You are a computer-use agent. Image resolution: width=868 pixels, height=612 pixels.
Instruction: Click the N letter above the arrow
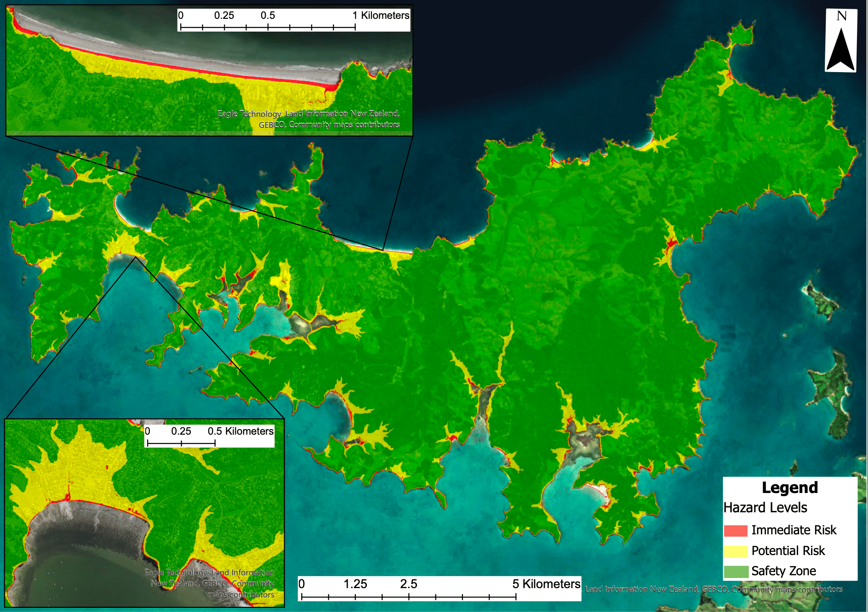(x=841, y=16)
